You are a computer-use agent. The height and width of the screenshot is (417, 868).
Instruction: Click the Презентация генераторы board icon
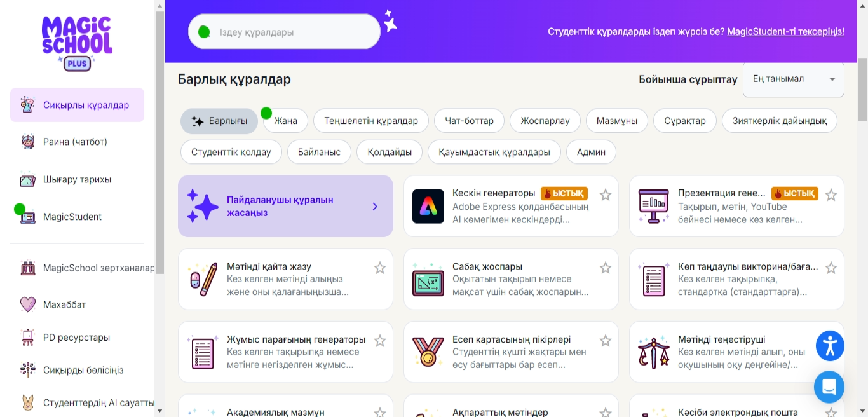(654, 207)
